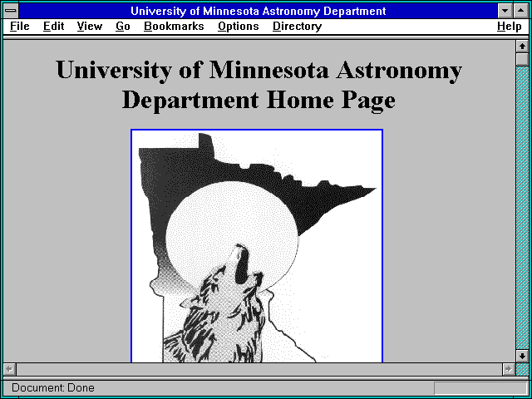
Task: Open the Bookmarks menu
Action: (174, 27)
